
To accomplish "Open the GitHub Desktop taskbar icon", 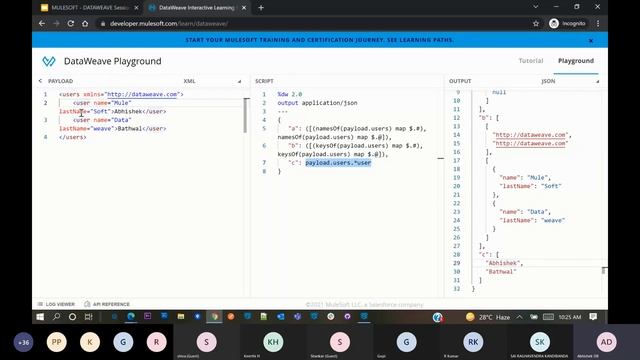I will (x=347, y=316).
